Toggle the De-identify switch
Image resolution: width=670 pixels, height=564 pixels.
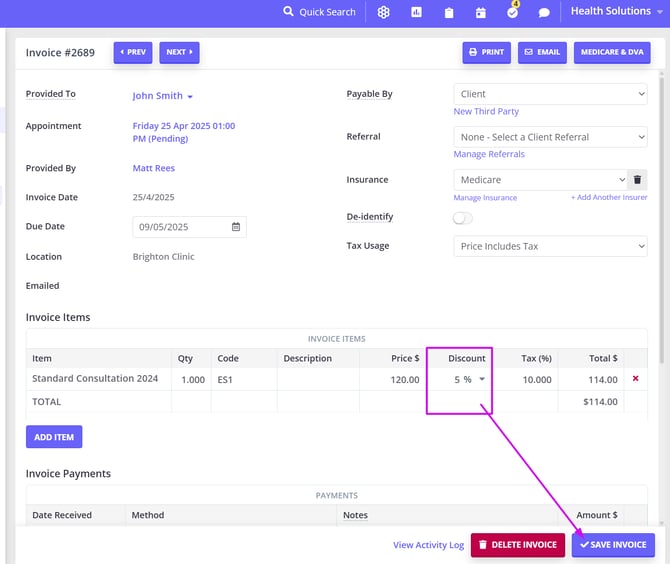pyautogui.click(x=463, y=217)
